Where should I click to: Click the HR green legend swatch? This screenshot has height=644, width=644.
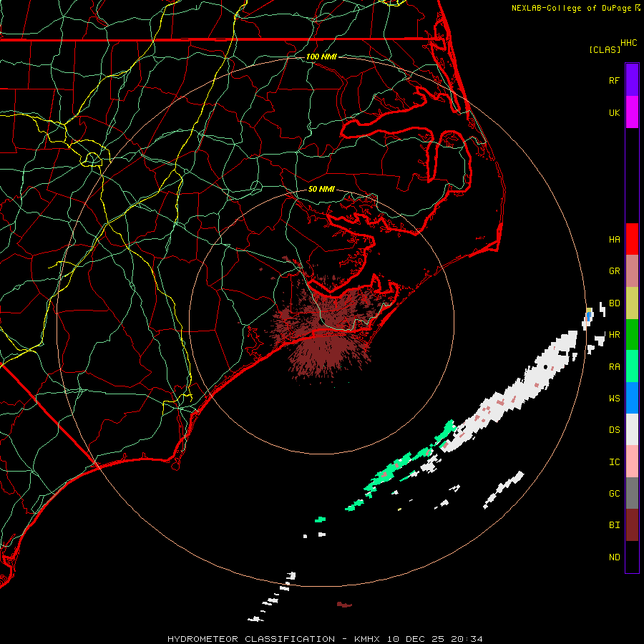coord(632,335)
